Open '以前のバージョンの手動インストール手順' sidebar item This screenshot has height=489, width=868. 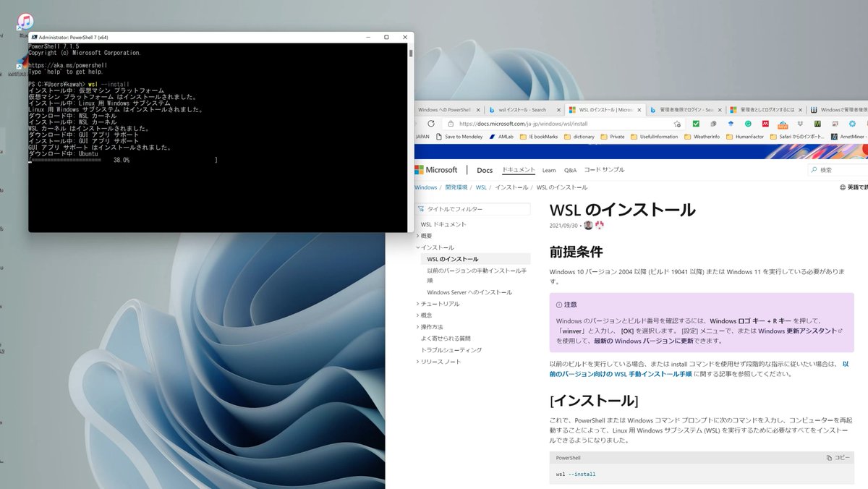(x=476, y=275)
